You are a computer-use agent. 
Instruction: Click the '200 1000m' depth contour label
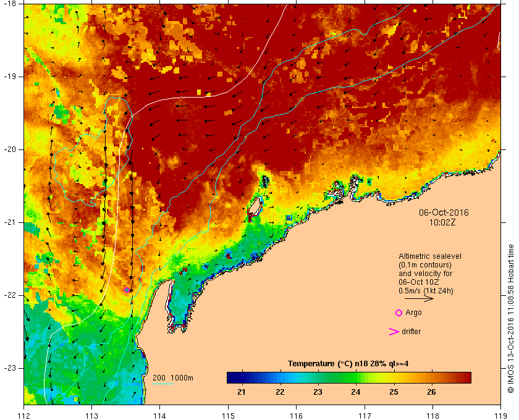coord(173,378)
